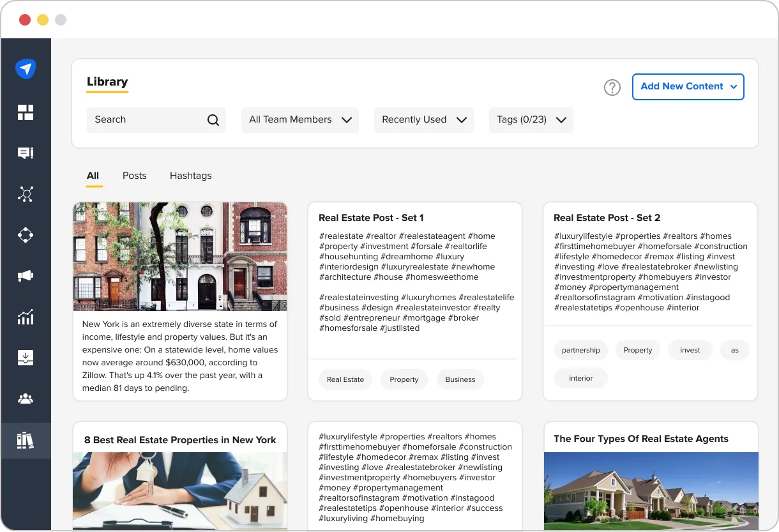
Task: Expand the Recently Used sort dropdown
Action: click(x=424, y=120)
